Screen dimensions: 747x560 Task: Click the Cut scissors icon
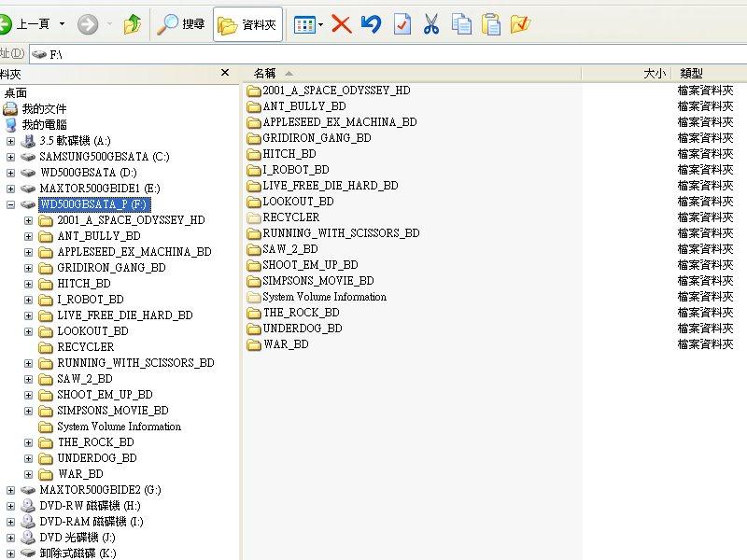431,24
